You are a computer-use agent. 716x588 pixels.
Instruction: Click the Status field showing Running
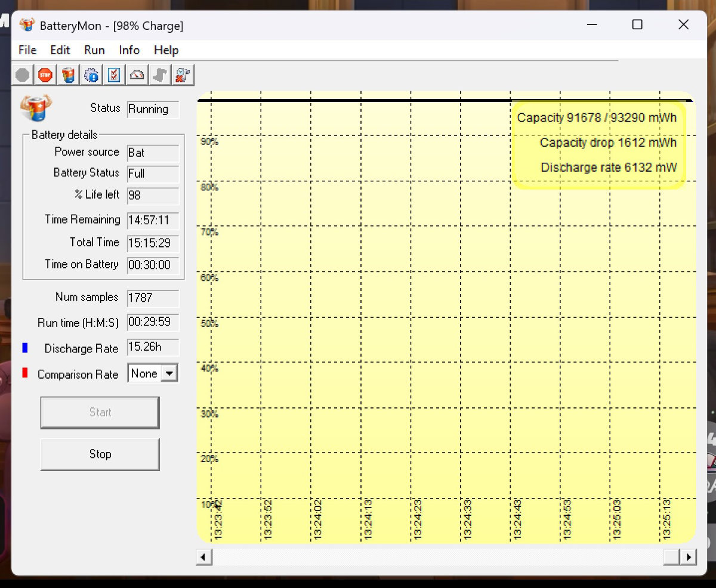(153, 109)
